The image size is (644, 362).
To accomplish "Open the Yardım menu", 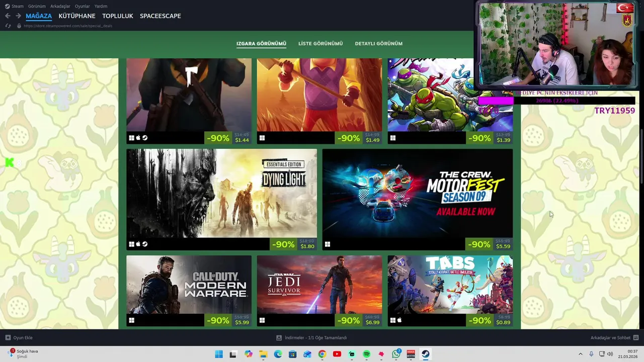I will (x=101, y=6).
